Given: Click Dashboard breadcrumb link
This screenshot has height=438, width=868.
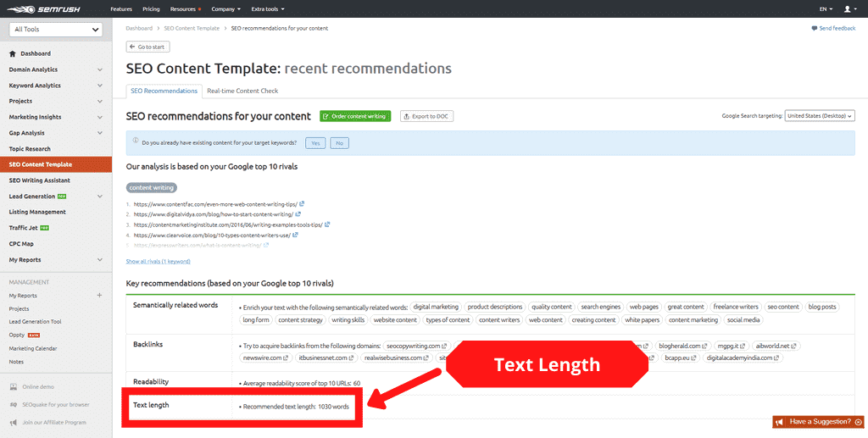Looking at the screenshot, I should (x=139, y=28).
